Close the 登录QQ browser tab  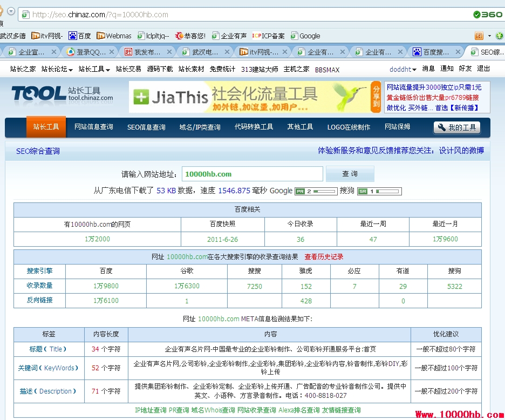[x=112, y=52]
